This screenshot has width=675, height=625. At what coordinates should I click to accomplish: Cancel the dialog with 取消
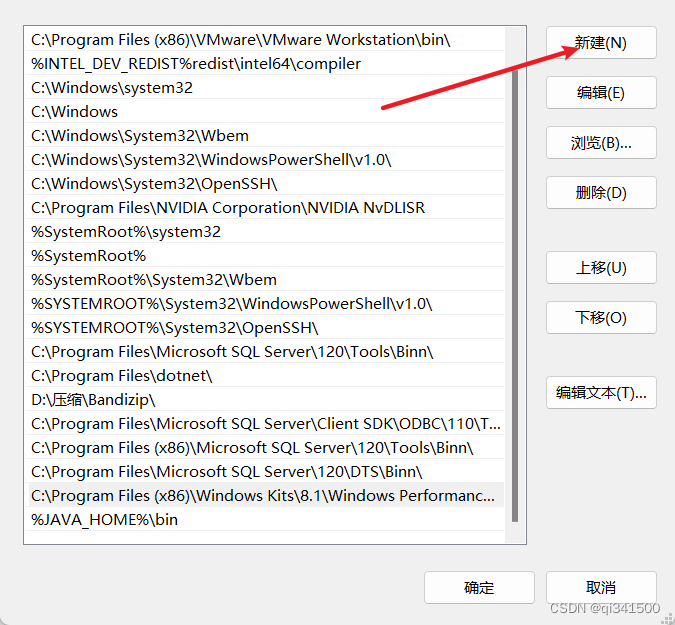coord(601,588)
